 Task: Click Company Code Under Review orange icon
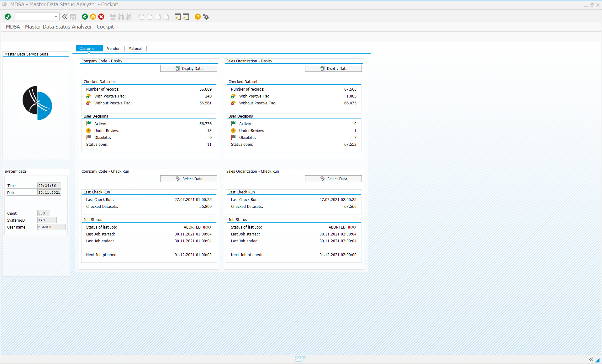[x=89, y=130]
